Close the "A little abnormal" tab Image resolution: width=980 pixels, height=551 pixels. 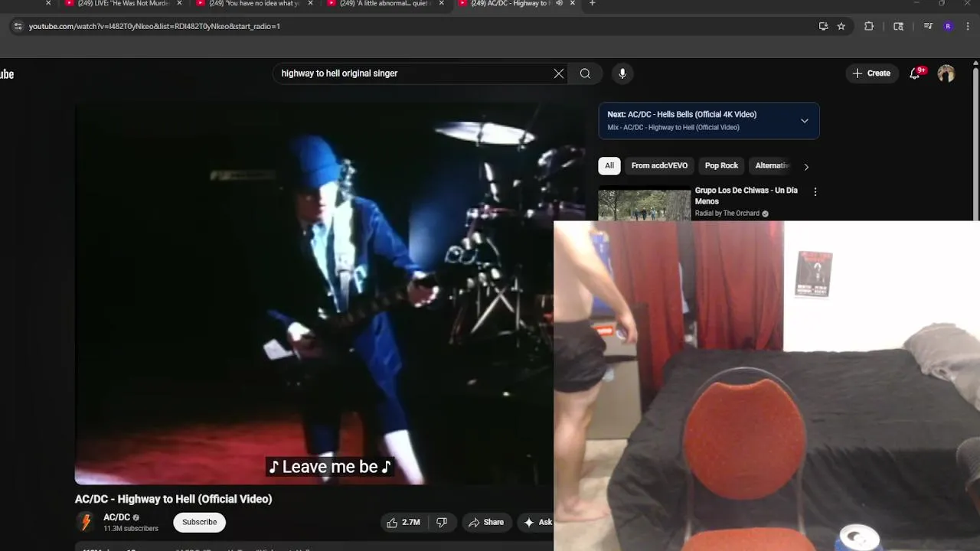pyautogui.click(x=441, y=4)
